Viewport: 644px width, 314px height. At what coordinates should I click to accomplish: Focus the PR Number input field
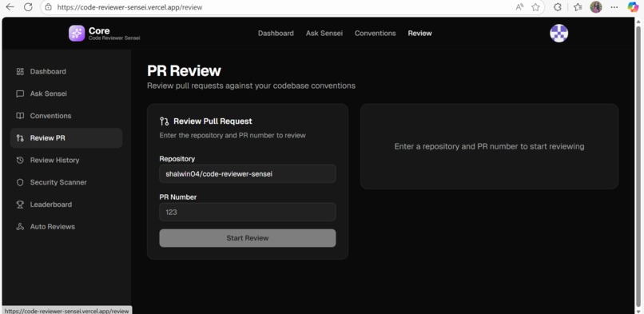point(248,213)
